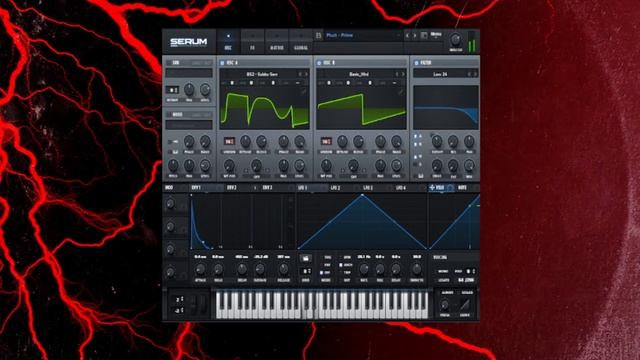The width and height of the screenshot is (640, 360).
Task: Switch to the MATRIX tab
Action: (277, 42)
